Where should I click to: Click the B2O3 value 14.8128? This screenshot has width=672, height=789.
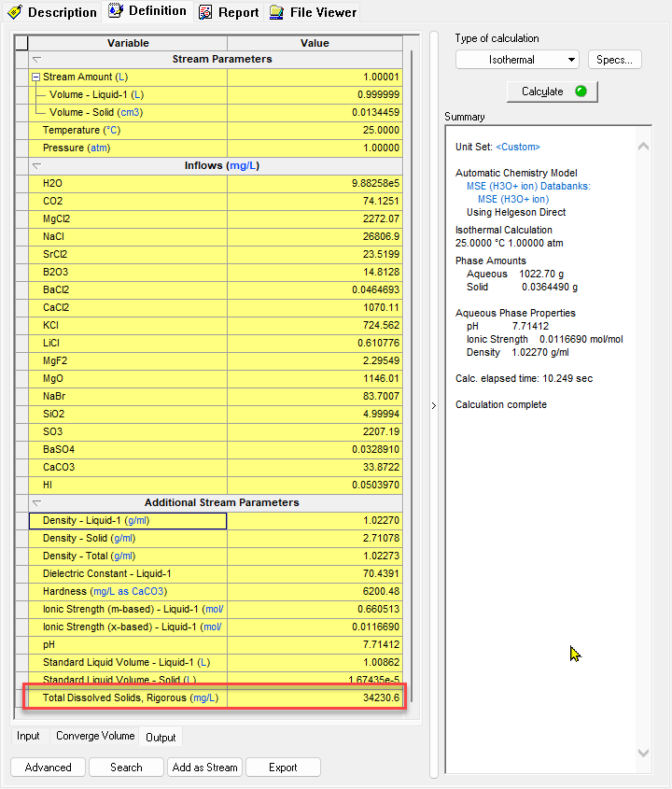(x=315, y=273)
